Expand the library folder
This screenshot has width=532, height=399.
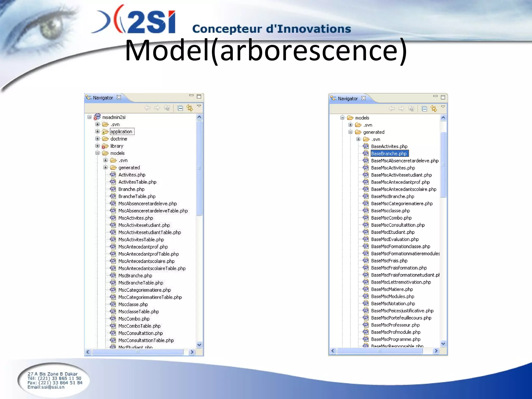point(97,146)
